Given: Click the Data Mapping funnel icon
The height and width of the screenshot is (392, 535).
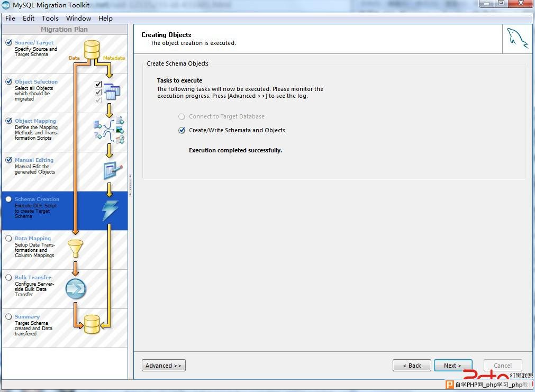Looking at the screenshot, I should (75, 248).
